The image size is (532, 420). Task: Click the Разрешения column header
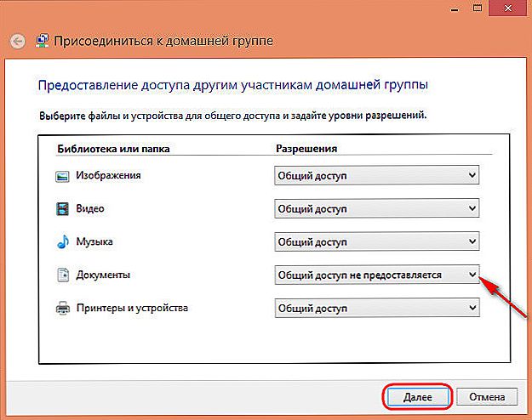coord(306,149)
